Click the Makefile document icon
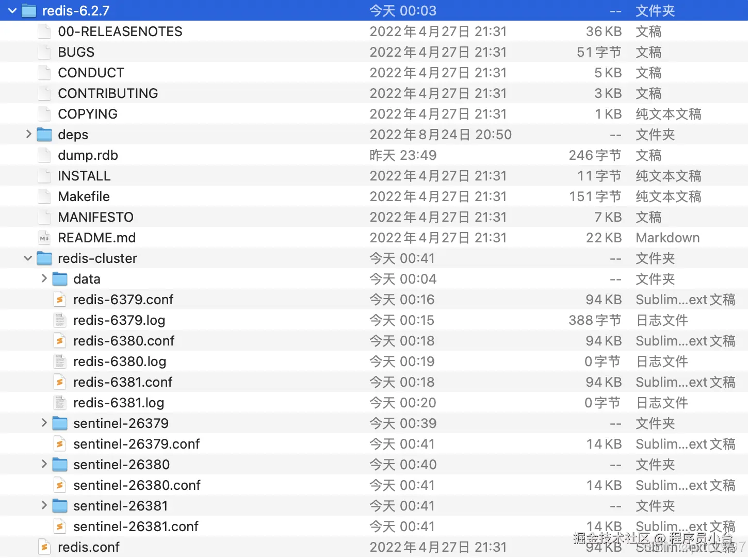The height and width of the screenshot is (560, 748). pos(45,196)
